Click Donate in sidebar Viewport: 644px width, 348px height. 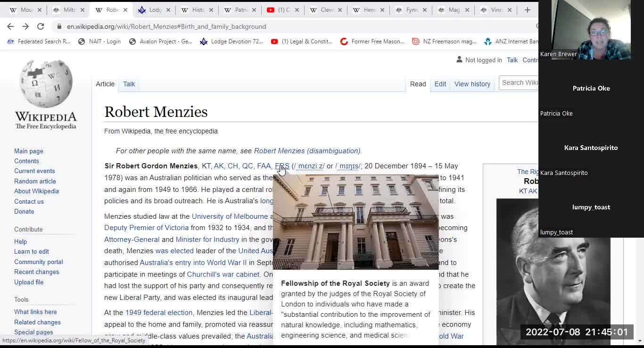(x=24, y=211)
